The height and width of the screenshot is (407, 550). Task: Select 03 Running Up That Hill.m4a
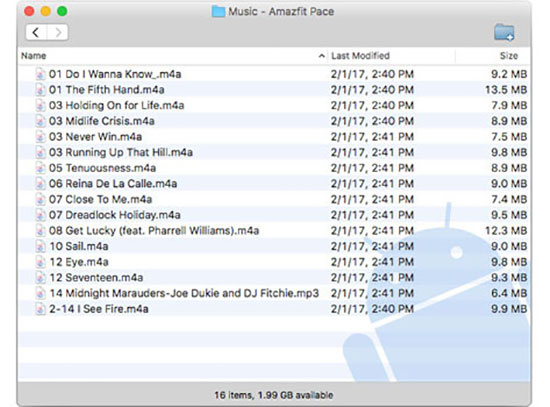(x=274, y=152)
